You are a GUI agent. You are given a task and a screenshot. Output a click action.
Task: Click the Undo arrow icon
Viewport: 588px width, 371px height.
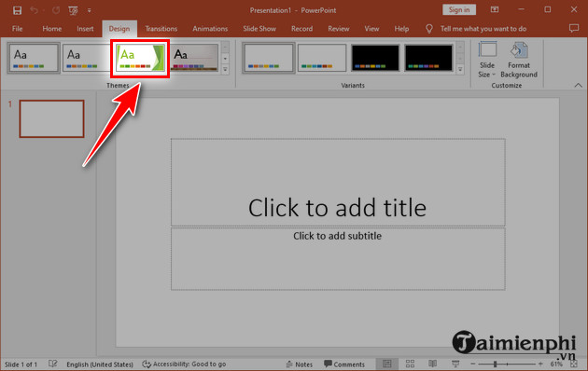35,10
